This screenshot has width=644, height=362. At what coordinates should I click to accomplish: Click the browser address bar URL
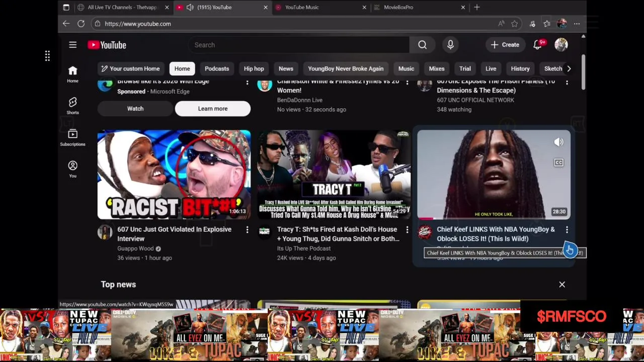point(138,24)
